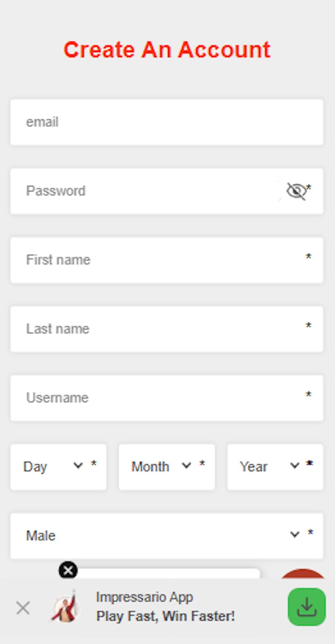Open the Month dropdown
The image size is (335, 644).
coord(167,467)
